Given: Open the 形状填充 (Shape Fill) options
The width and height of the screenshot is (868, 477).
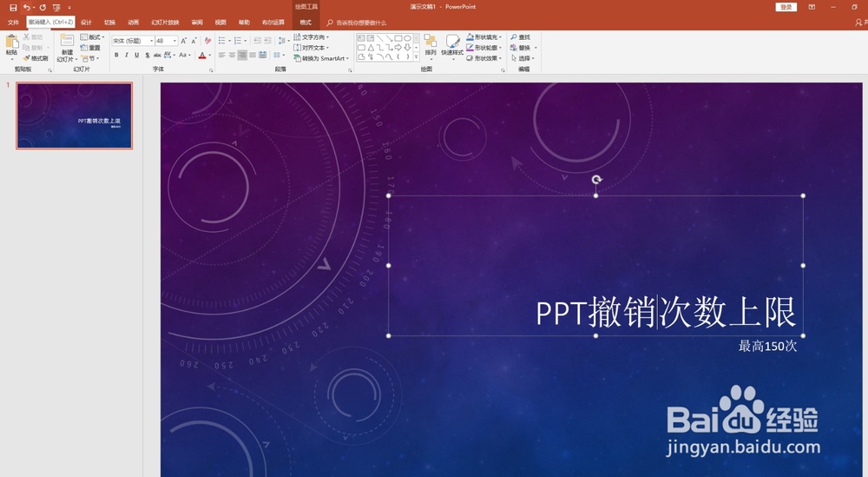Looking at the screenshot, I should tap(483, 37).
